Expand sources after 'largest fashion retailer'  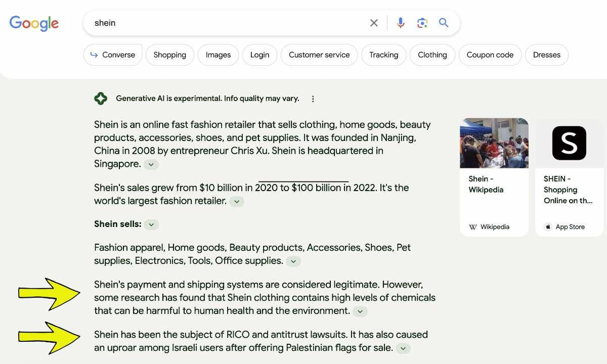(237, 201)
